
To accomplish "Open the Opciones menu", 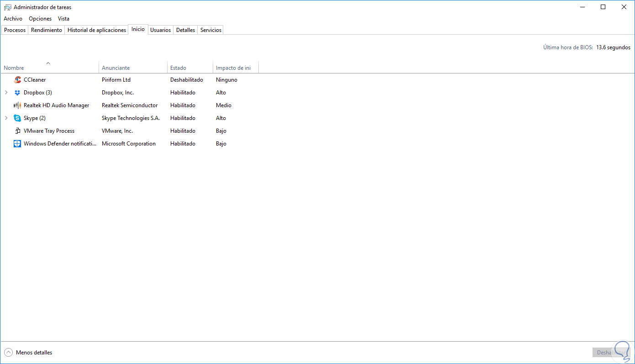I will coord(40,19).
